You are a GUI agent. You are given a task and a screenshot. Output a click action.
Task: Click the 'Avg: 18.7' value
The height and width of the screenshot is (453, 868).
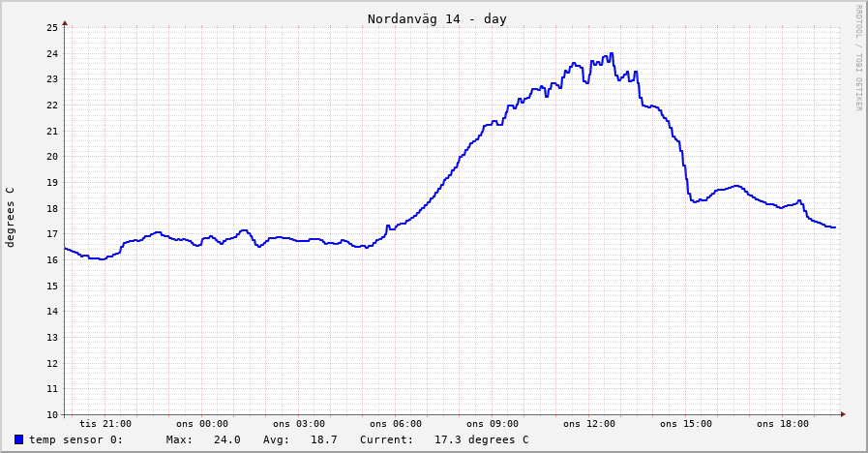click(x=300, y=439)
